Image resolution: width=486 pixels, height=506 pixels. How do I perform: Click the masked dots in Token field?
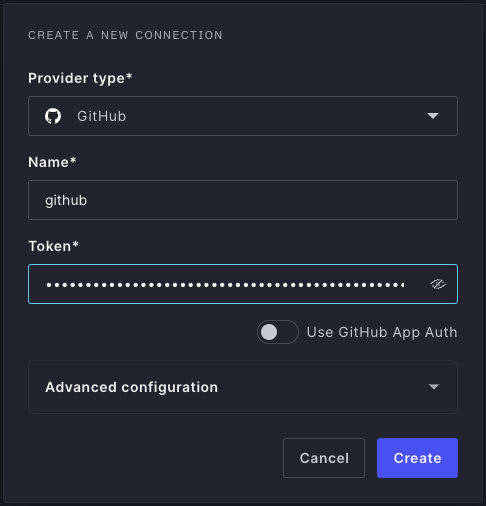coord(225,285)
